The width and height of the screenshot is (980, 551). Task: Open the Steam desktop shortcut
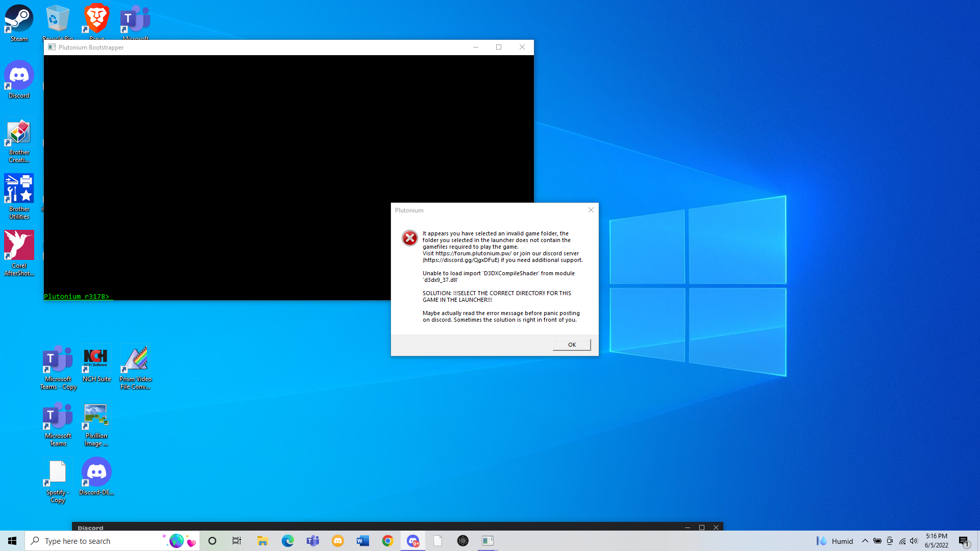tap(19, 23)
